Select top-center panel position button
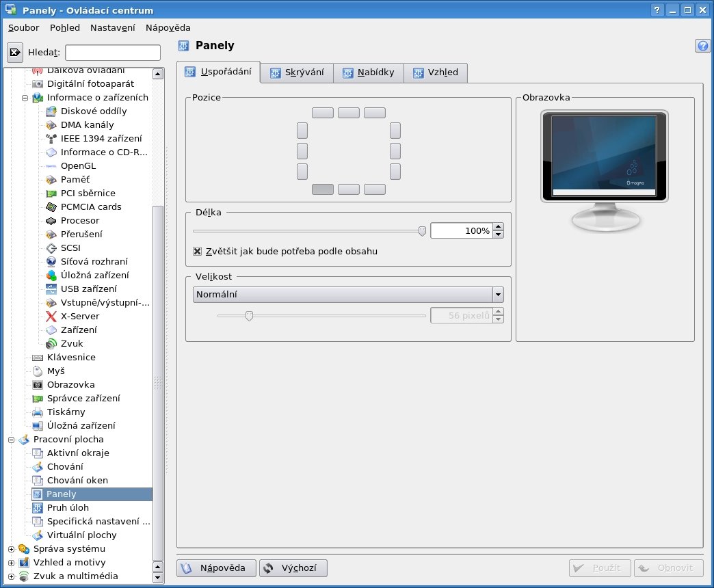Viewport: 714px width, 588px height. [x=348, y=112]
